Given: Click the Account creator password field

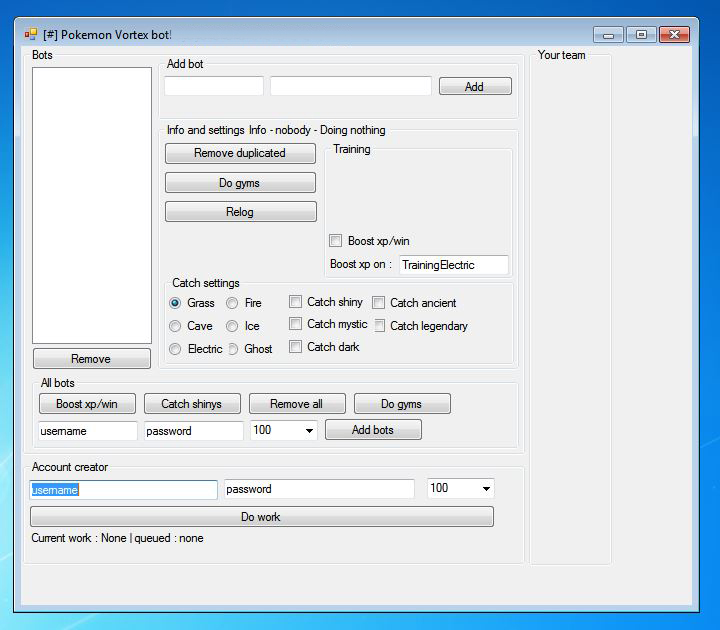Looking at the screenshot, I should point(319,489).
